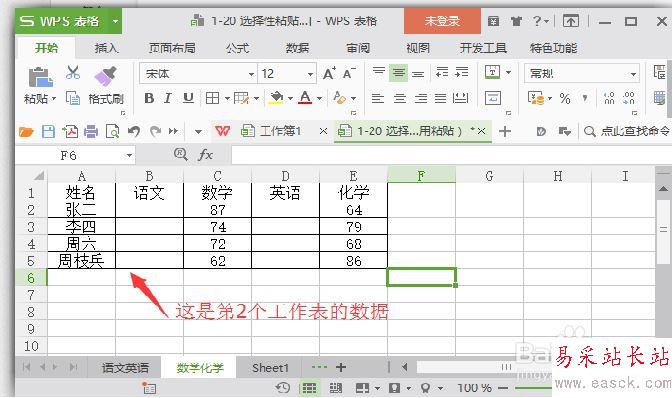Align text to bottom icon
The height and width of the screenshot is (398, 672).
[418, 73]
